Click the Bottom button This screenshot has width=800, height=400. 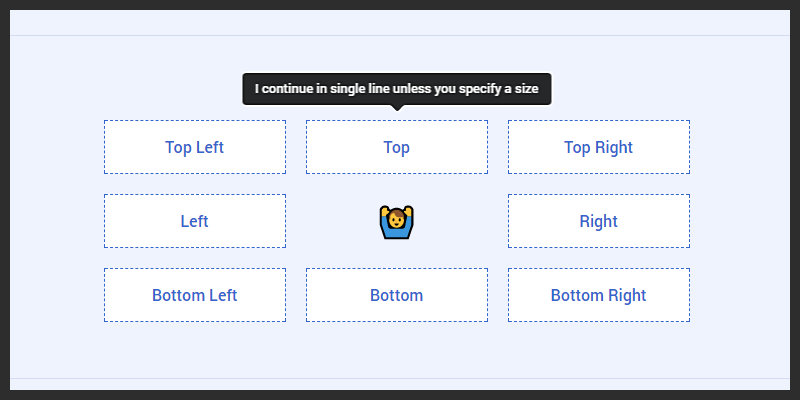pyautogui.click(x=397, y=295)
